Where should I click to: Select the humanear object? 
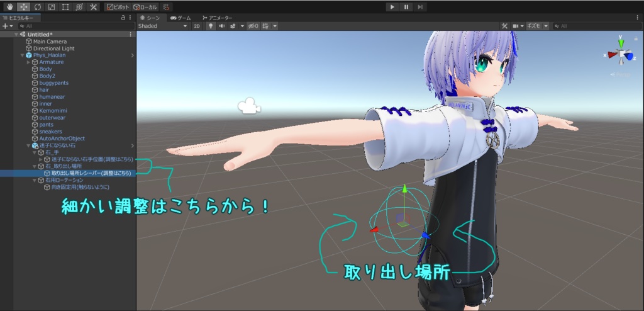(52, 97)
